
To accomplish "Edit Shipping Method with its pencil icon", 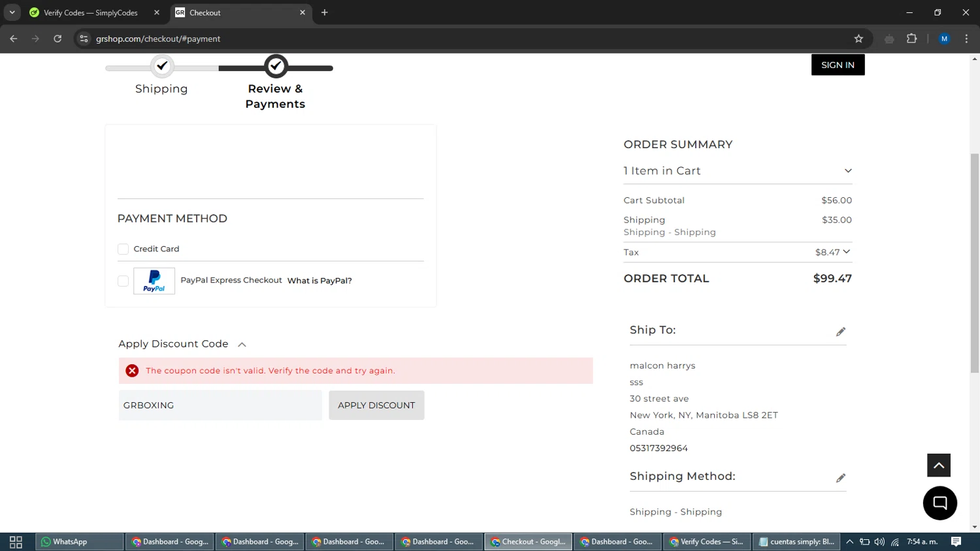I will [841, 478].
